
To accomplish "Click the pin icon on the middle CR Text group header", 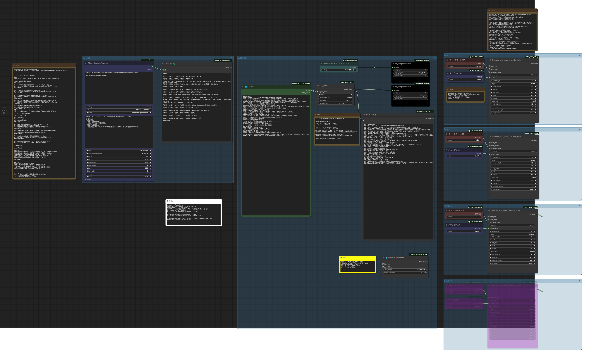I will (x=435, y=58).
